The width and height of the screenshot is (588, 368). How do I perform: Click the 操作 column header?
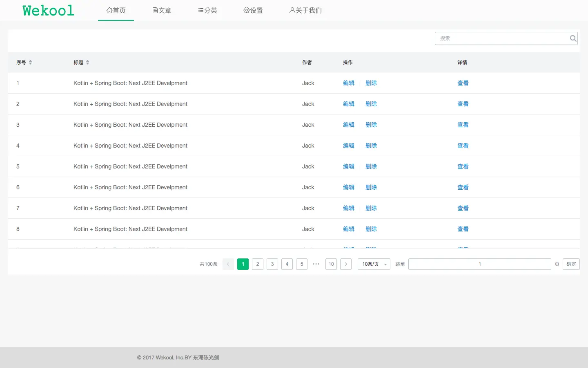(348, 63)
